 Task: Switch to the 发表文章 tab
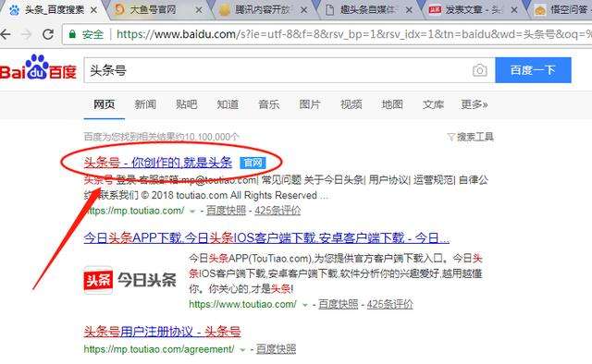pyautogui.click(x=474, y=9)
